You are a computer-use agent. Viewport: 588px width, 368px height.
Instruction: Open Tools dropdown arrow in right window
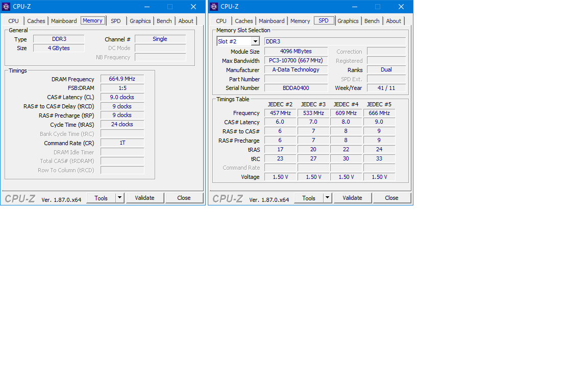pyautogui.click(x=327, y=198)
